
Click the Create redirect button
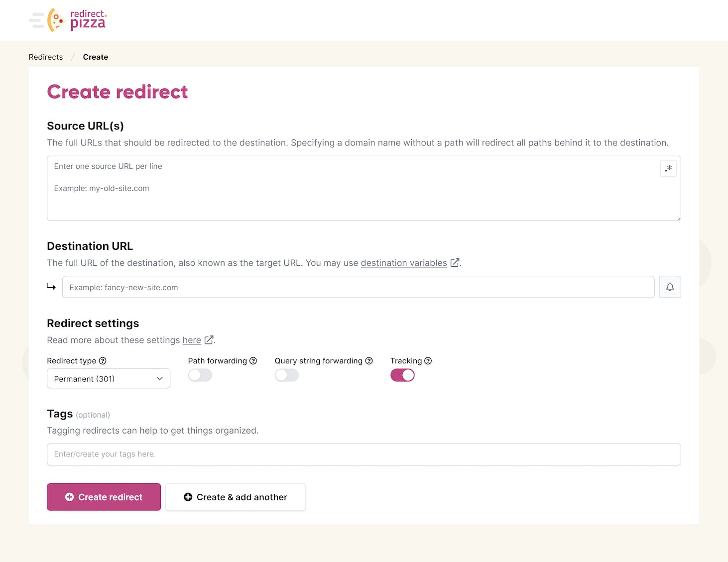click(x=104, y=497)
